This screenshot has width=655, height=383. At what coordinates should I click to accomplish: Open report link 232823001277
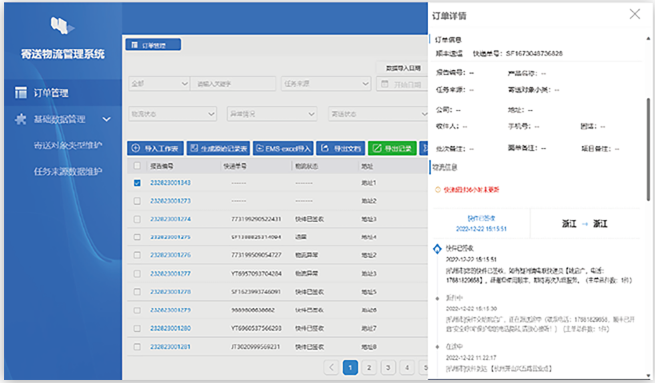170,274
